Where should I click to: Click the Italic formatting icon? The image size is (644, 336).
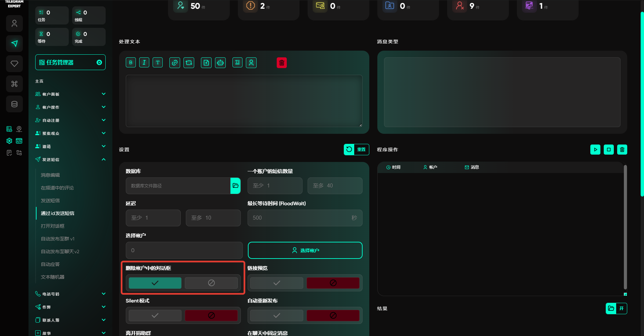coord(144,63)
